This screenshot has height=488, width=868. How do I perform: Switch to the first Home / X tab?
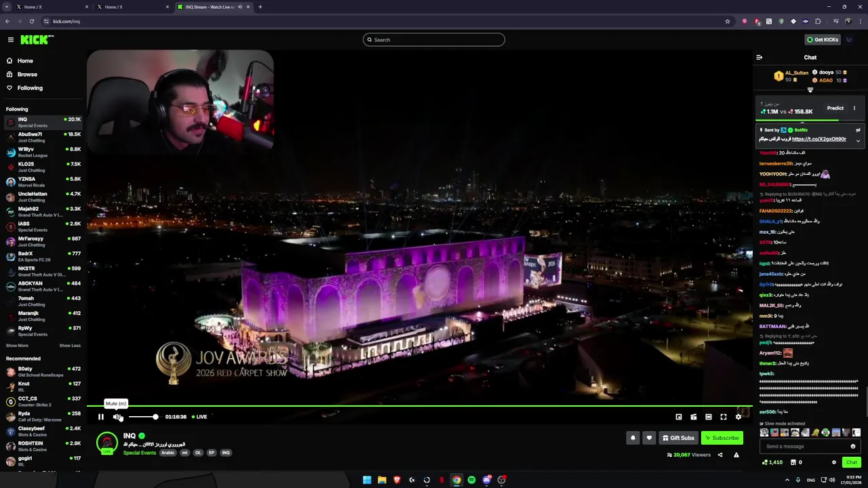tap(52, 7)
